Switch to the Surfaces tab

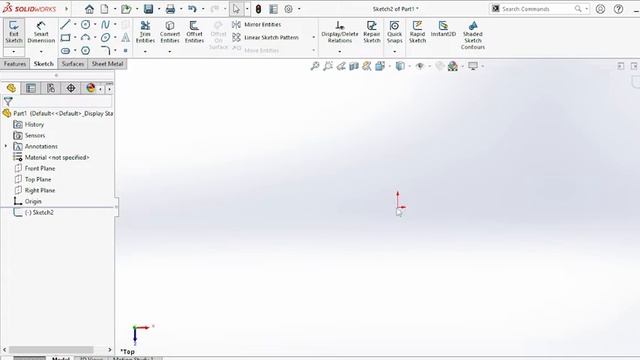tap(73, 64)
